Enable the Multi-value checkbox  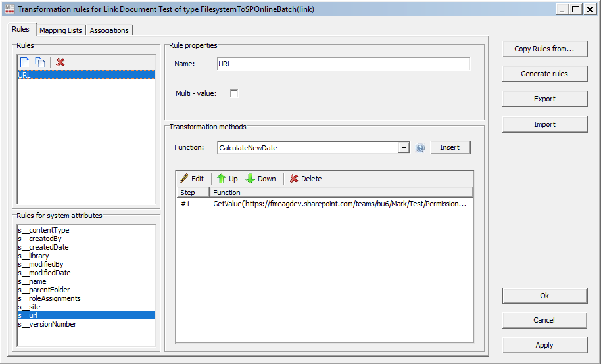pos(234,93)
